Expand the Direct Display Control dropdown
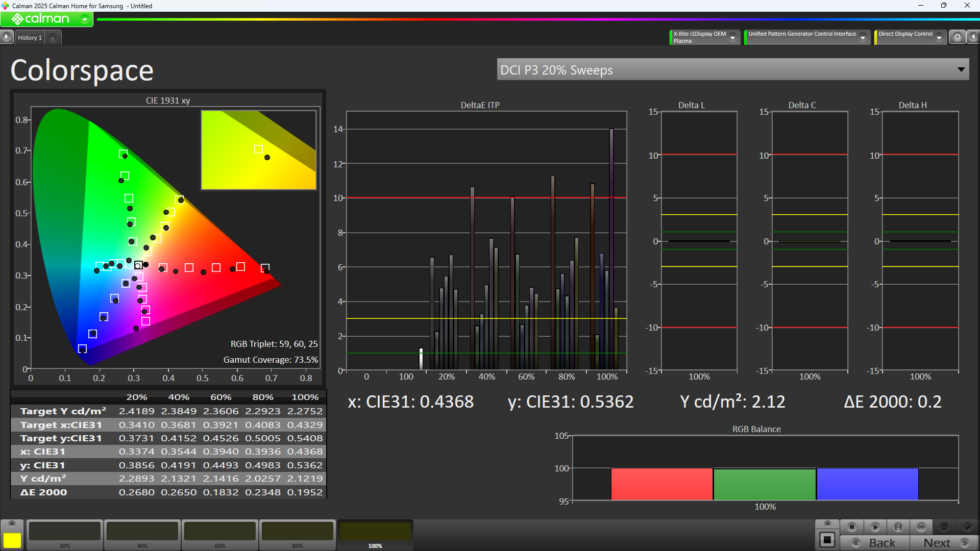This screenshot has height=551, width=980. pos(939,38)
